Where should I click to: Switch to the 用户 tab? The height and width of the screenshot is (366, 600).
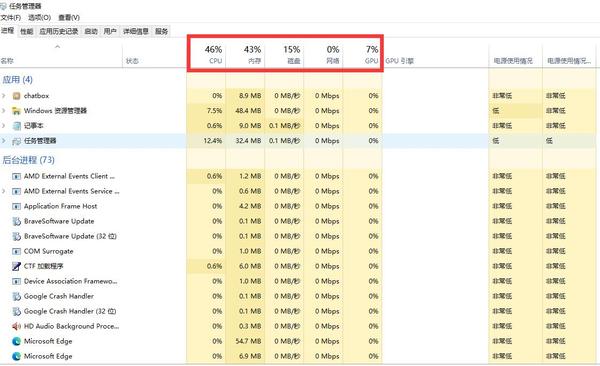(110, 32)
